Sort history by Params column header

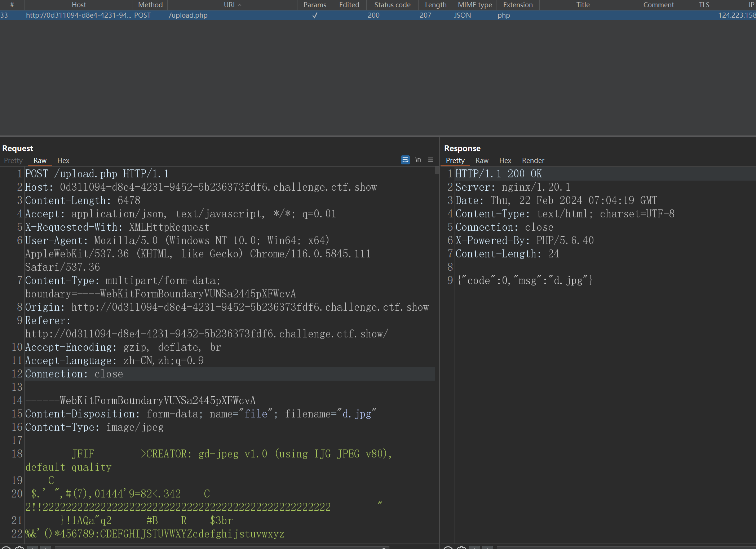tap(314, 5)
